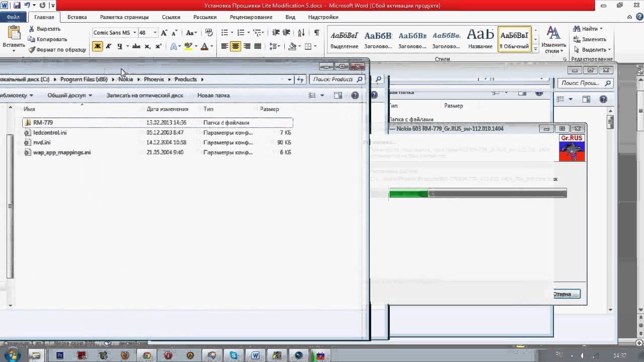This screenshot has width=644, height=362.
Task: Apply the Название style
Action: point(480,39)
